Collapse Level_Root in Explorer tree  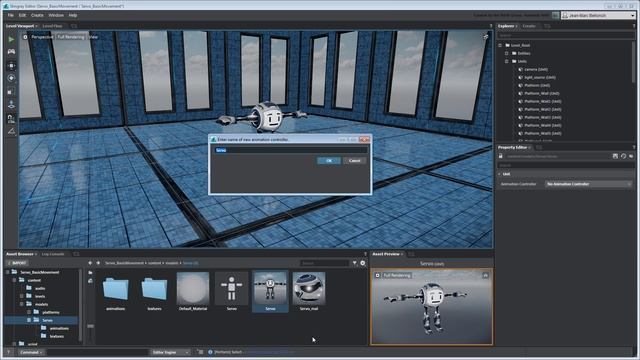(x=500, y=45)
